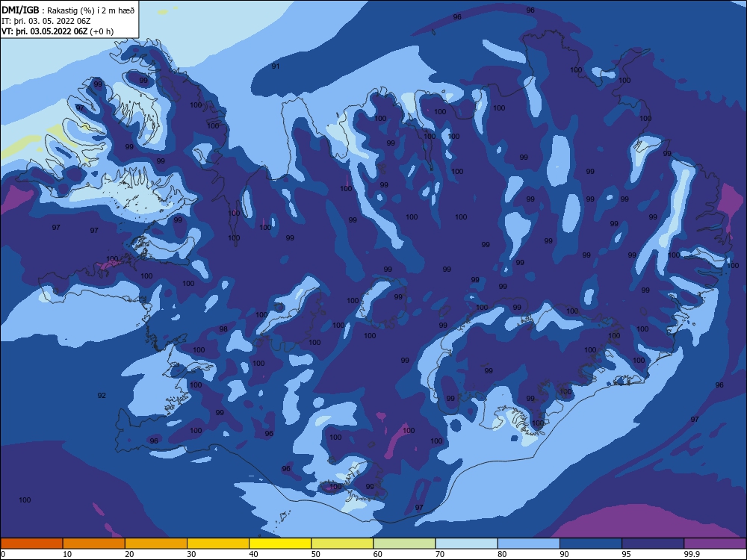The height and width of the screenshot is (560, 747).
Task: Click the 60–70 pale green legend swatch
Action: (404, 544)
